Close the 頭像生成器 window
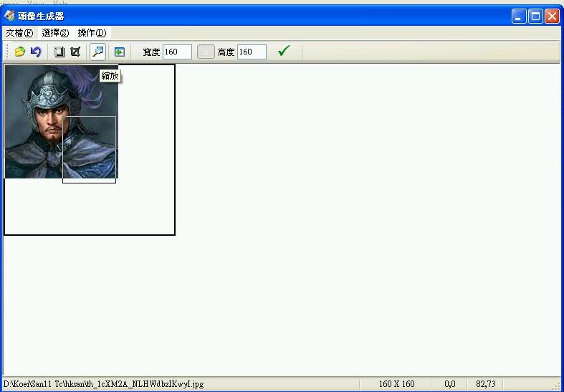This screenshot has width=564, height=392. pyautogui.click(x=552, y=16)
